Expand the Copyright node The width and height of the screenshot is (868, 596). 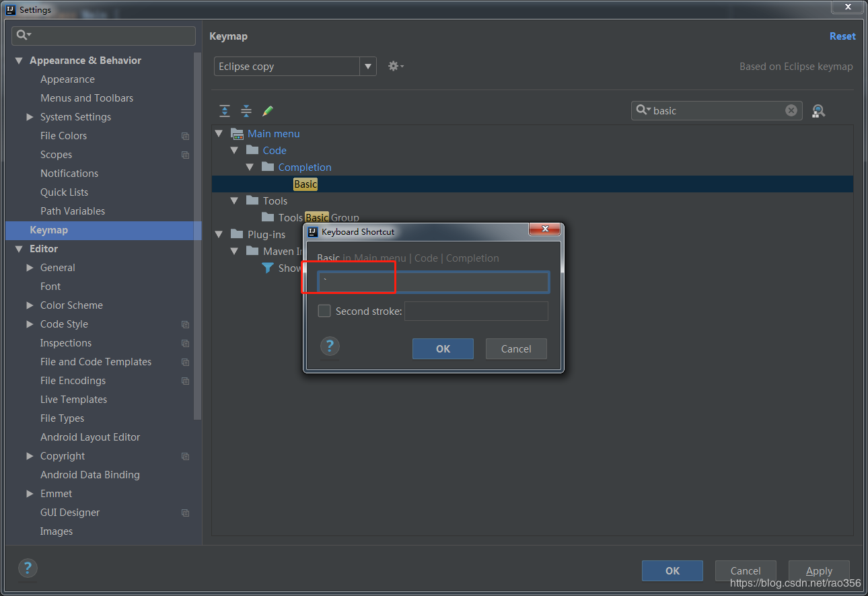(30, 456)
